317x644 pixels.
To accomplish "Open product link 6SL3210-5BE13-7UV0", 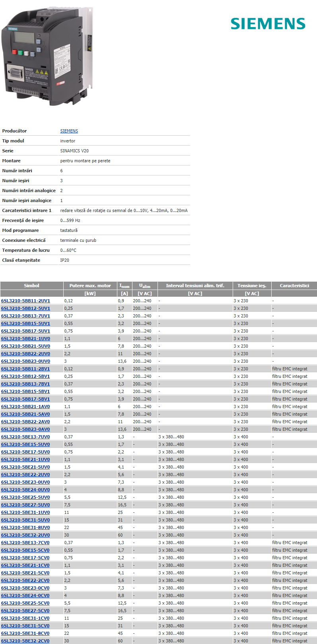I will pos(25,437).
